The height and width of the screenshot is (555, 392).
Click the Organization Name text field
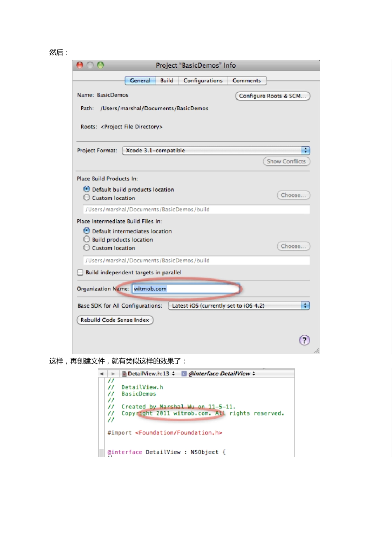[x=186, y=289]
